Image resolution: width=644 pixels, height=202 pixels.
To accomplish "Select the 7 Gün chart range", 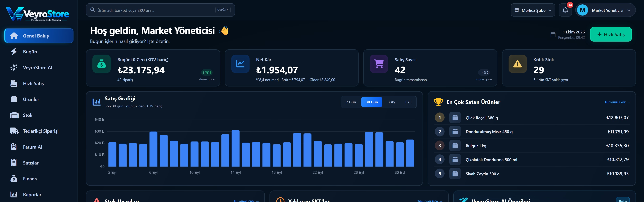I will pyautogui.click(x=351, y=102).
